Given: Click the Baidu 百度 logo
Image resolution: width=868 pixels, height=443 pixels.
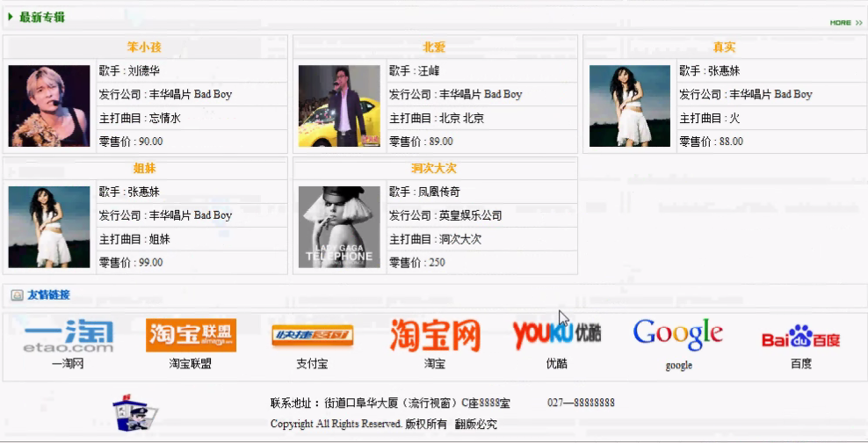Looking at the screenshot, I should [x=800, y=336].
